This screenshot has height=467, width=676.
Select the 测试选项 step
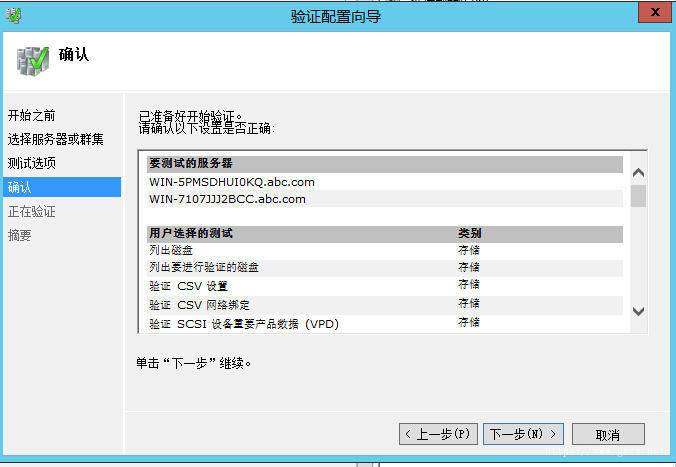click(31, 163)
